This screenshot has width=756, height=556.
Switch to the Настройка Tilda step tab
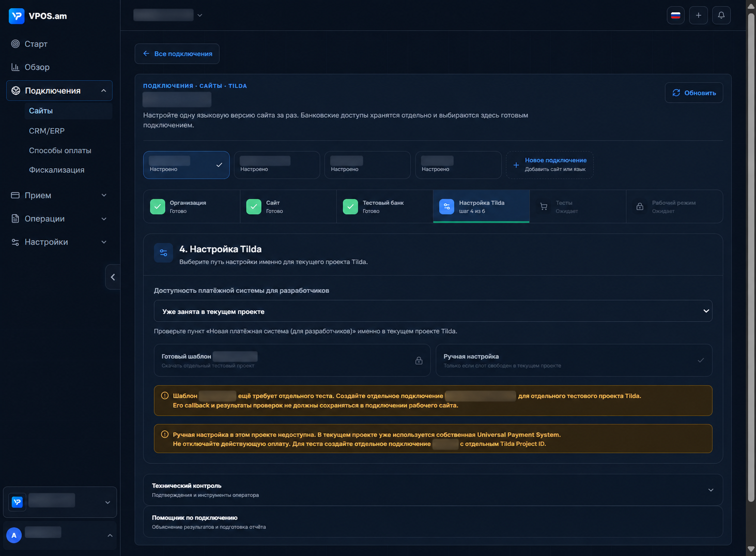coord(481,206)
